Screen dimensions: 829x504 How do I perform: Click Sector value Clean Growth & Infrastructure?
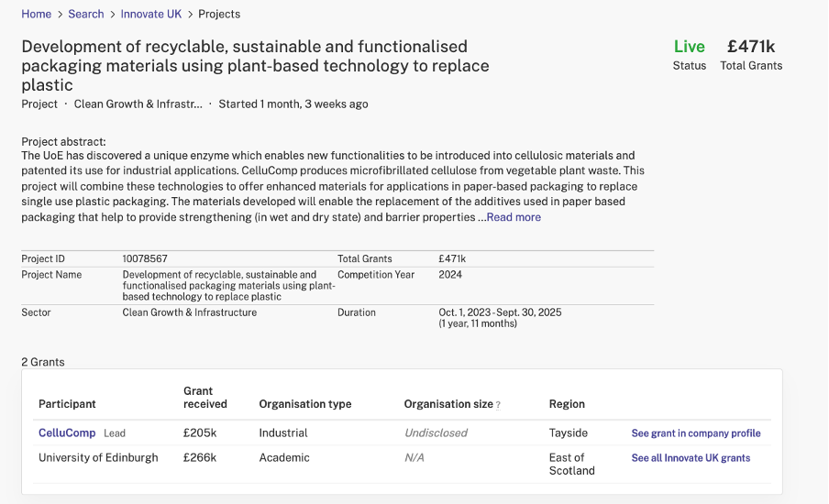click(x=189, y=312)
